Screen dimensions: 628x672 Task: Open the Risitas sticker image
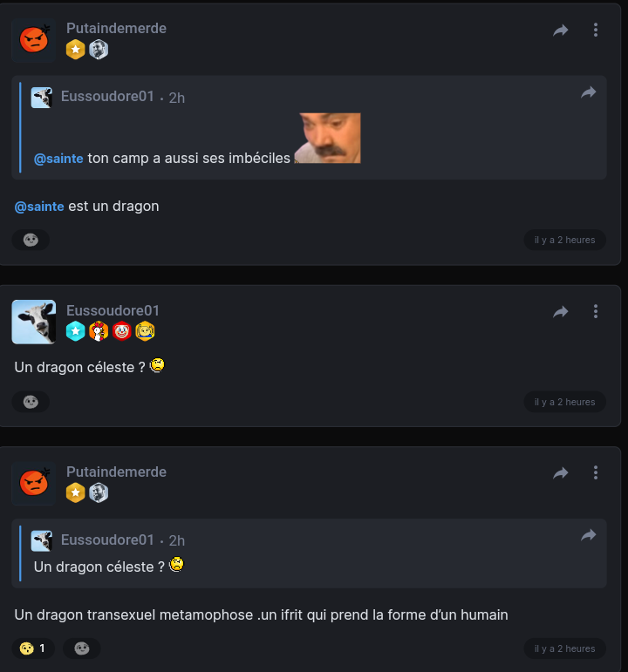pyautogui.click(x=327, y=138)
